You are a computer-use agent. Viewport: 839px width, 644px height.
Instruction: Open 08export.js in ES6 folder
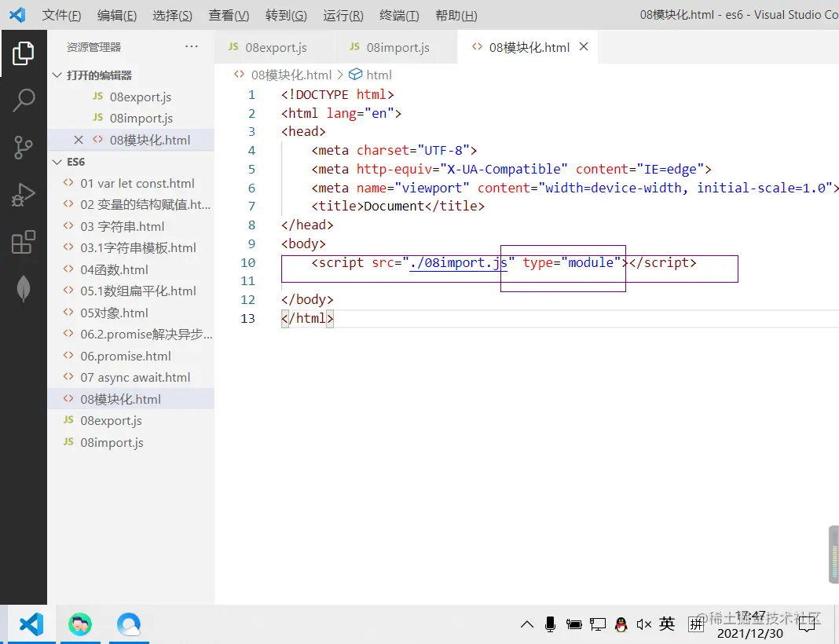pyautogui.click(x=131, y=420)
